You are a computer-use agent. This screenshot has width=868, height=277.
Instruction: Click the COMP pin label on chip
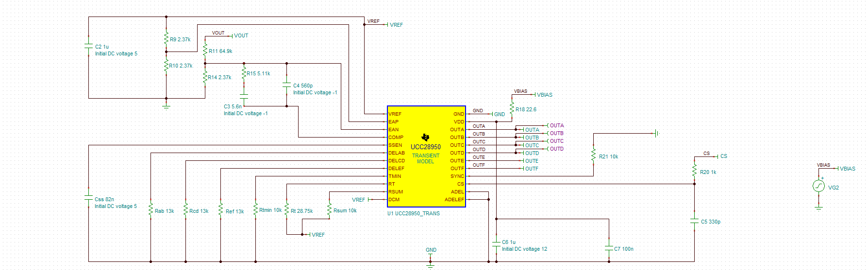(396, 138)
